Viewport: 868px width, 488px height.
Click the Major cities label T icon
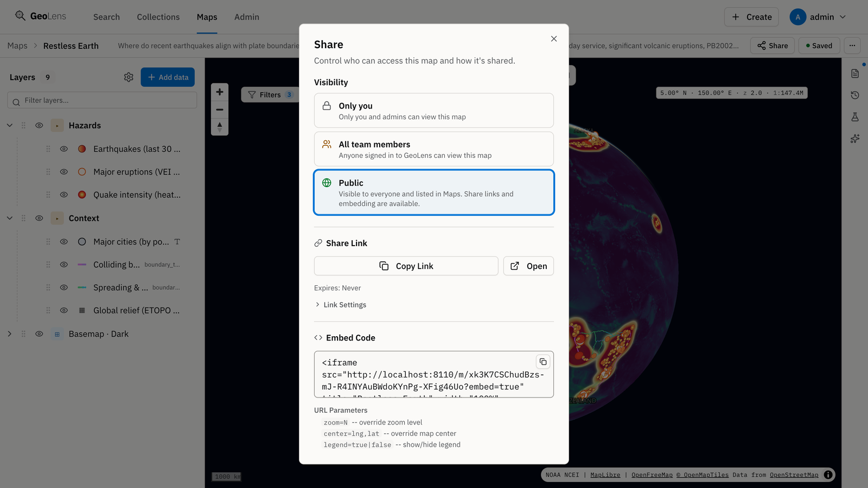point(177,242)
